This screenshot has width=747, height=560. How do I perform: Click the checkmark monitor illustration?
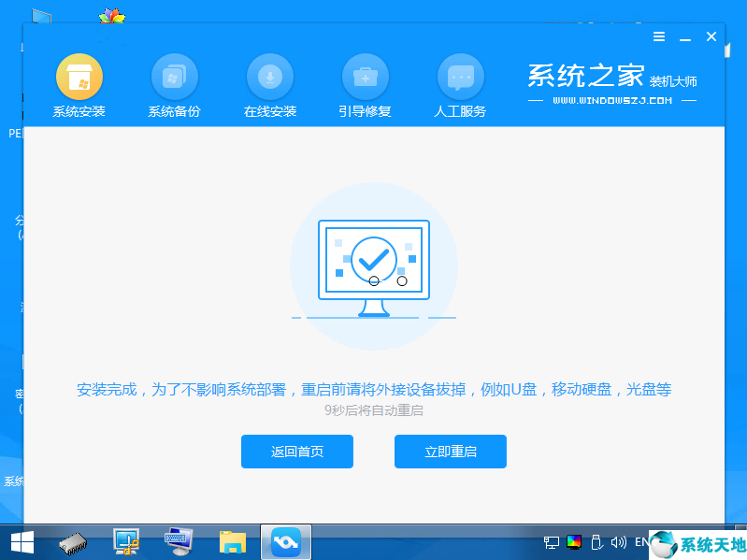(374, 266)
